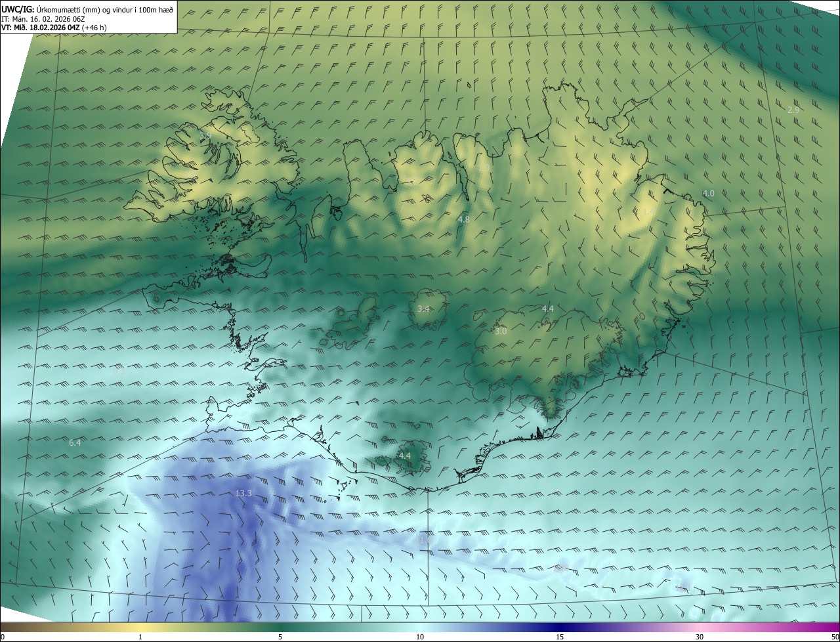Select the initialization time line "IT: Mán. 16. 02. 2026 06Z"
Screen dimensions: 840x642
tap(43, 19)
